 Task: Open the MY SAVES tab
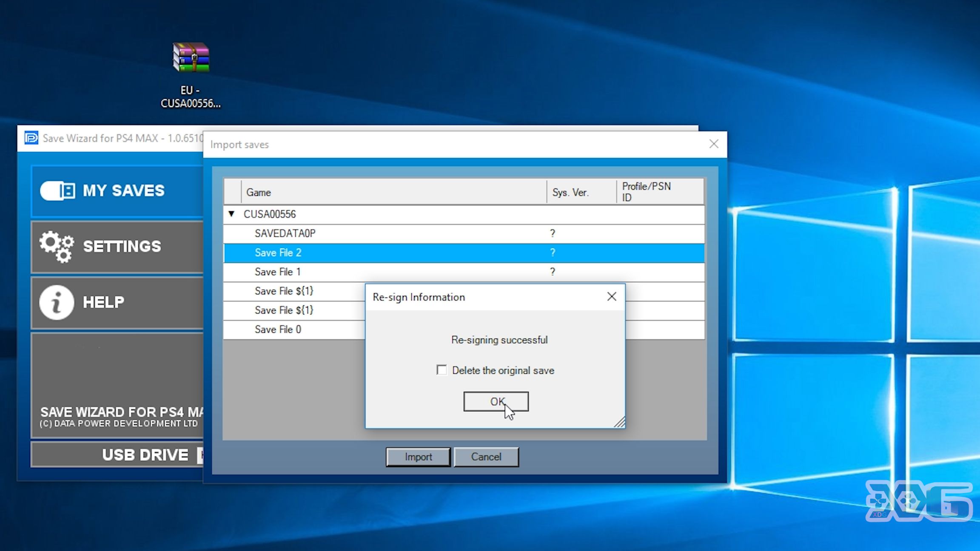117,191
